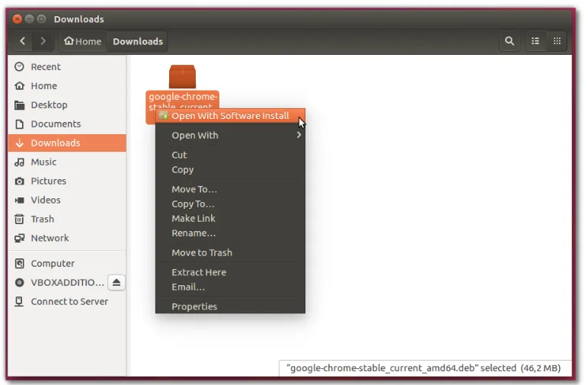Choose Move to Trash
The height and width of the screenshot is (385, 588).
coord(230,252)
